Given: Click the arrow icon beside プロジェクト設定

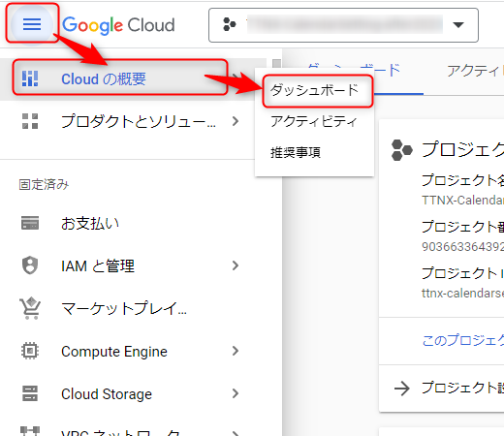Looking at the screenshot, I should (x=402, y=389).
